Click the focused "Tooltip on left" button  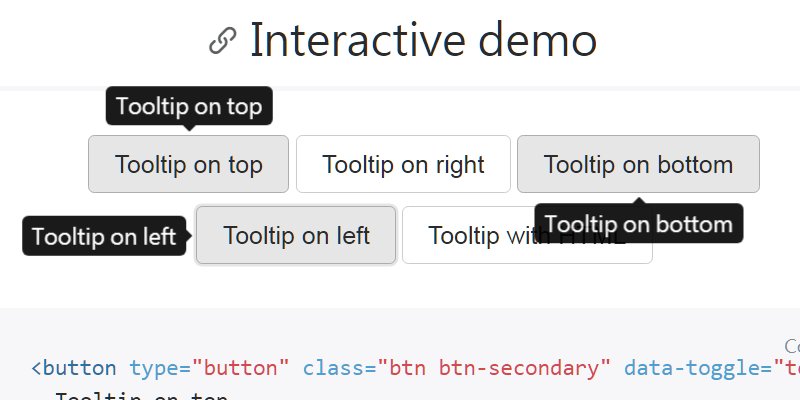(296, 235)
